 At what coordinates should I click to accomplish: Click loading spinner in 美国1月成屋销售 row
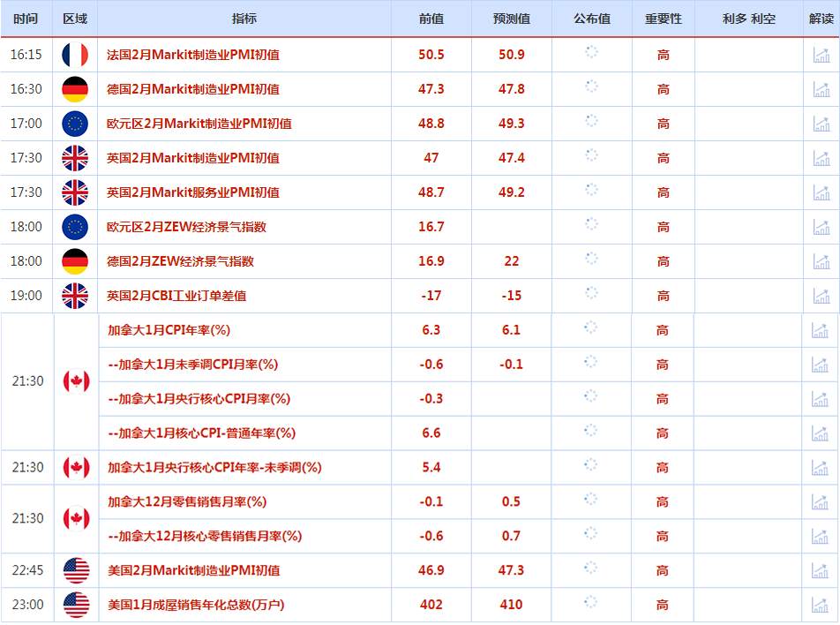pos(590,602)
